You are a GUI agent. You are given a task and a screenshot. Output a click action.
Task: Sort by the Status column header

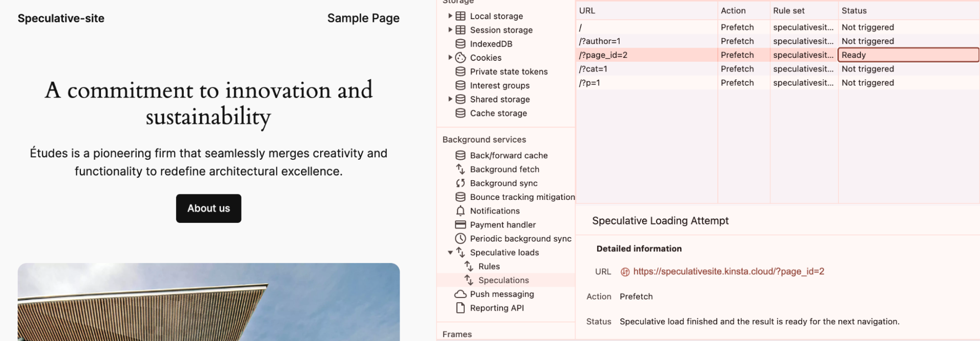point(909,10)
